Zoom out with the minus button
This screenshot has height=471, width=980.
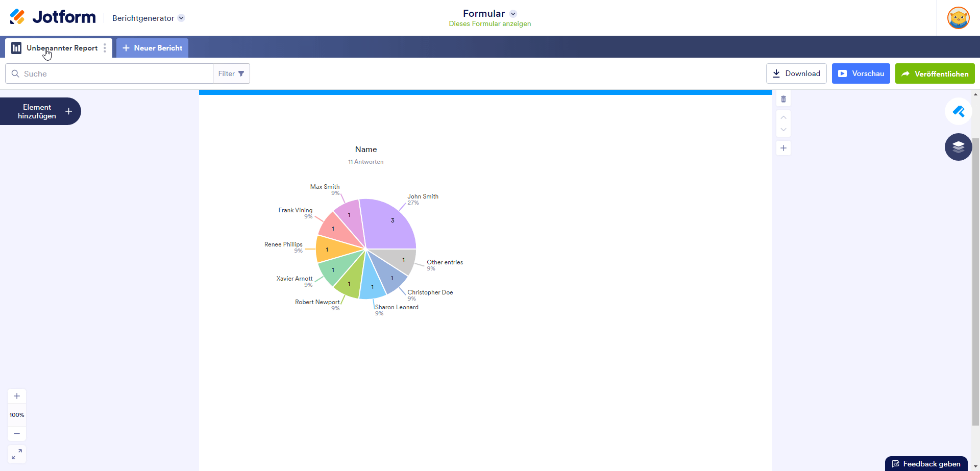pos(17,434)
